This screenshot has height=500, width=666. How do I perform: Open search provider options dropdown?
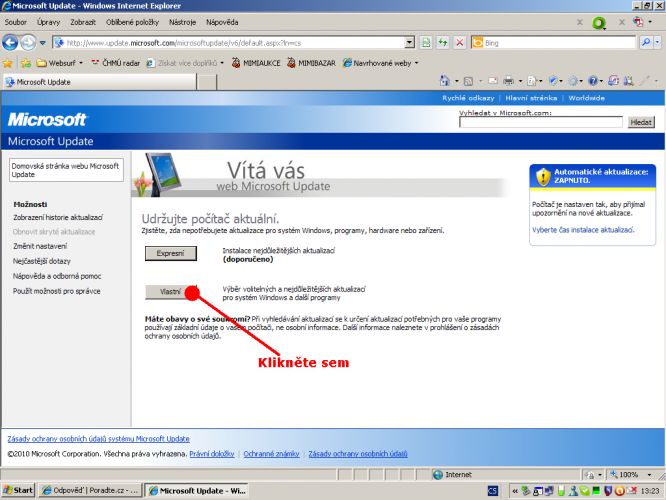[658, 42]
